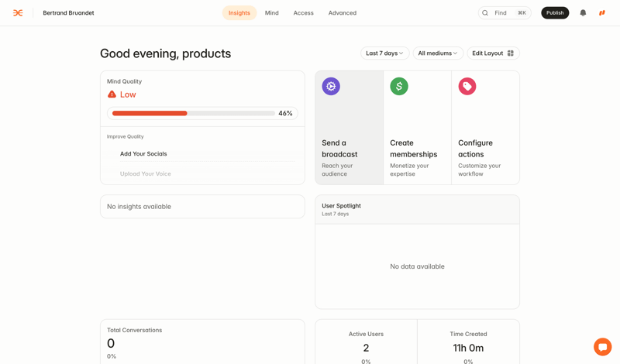Open the orange chat support bubble
620x364 pixels.
pos(602,347)
